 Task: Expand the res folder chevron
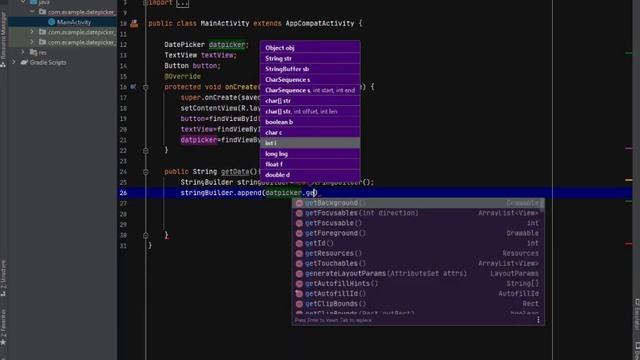point(23,52)
